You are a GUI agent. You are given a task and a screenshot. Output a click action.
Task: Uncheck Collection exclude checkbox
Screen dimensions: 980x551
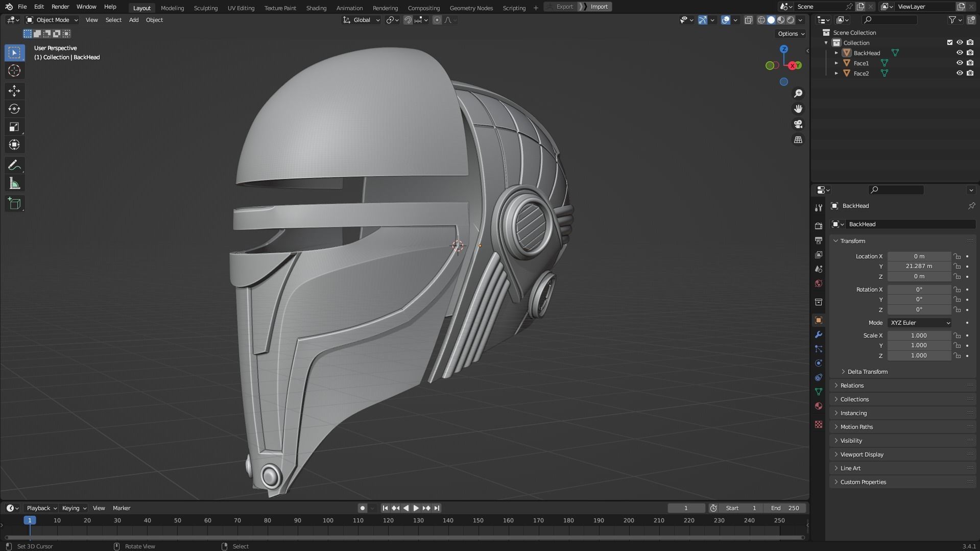tap(950, 42)
